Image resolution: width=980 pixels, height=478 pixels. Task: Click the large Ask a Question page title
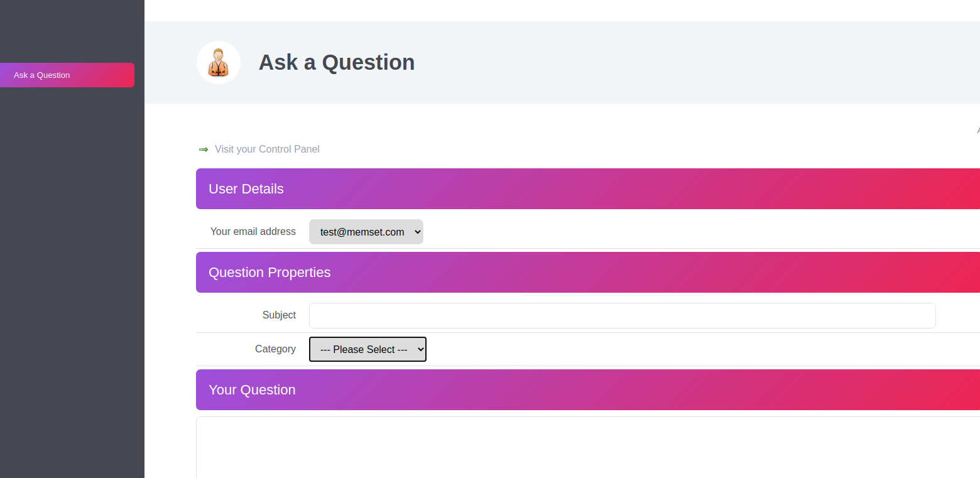(337, 62)
